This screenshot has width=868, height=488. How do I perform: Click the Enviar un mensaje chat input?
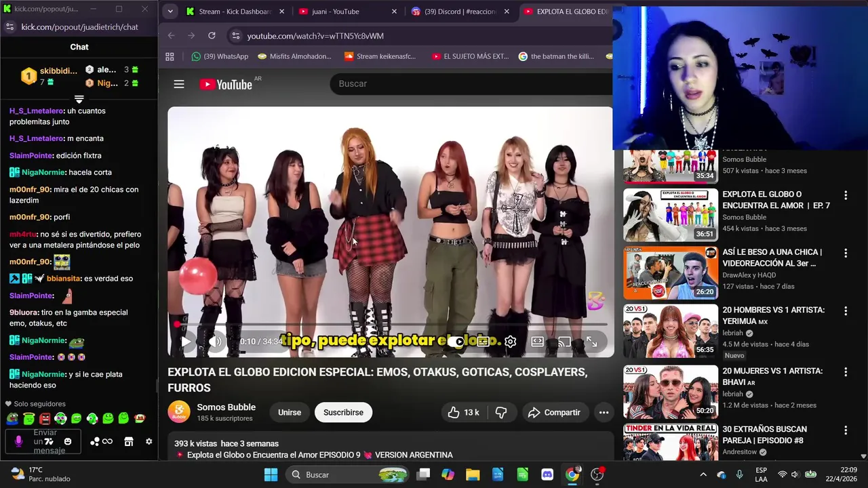point(43,442)
